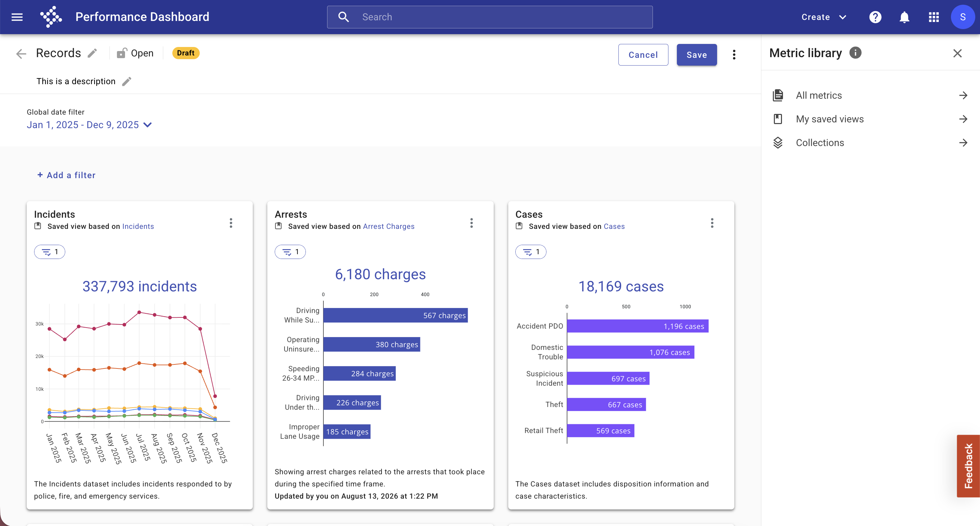The height and width of the screenshot is (526, 980).
Task: Expand the Create dropdown menu
Action: [x=824, y=17]
